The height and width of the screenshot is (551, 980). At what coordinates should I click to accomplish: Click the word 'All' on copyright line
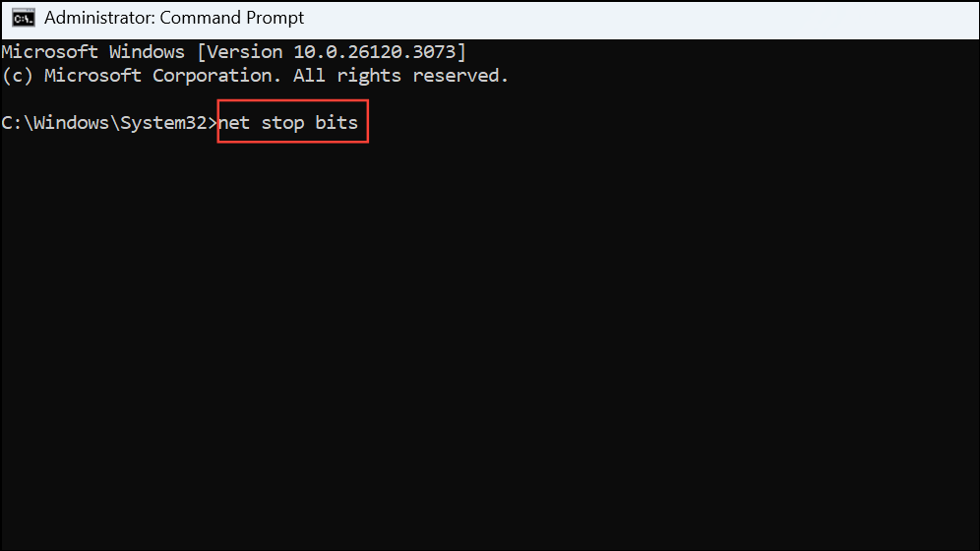pos(309,76)
